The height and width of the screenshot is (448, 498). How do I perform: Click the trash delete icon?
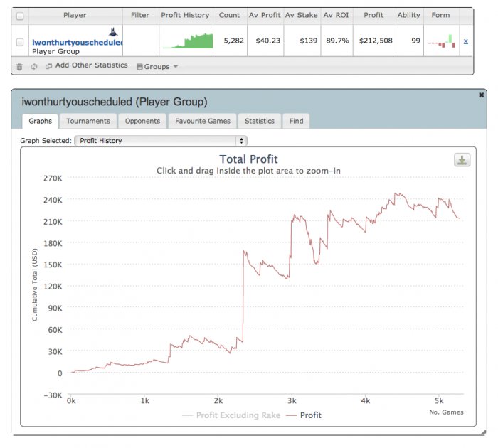(x=19, y=67)
